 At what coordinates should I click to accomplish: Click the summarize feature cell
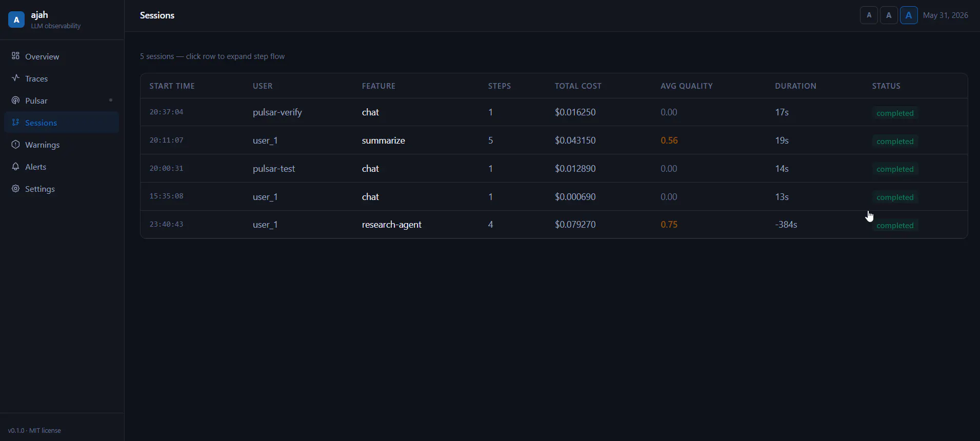point(384,141)
